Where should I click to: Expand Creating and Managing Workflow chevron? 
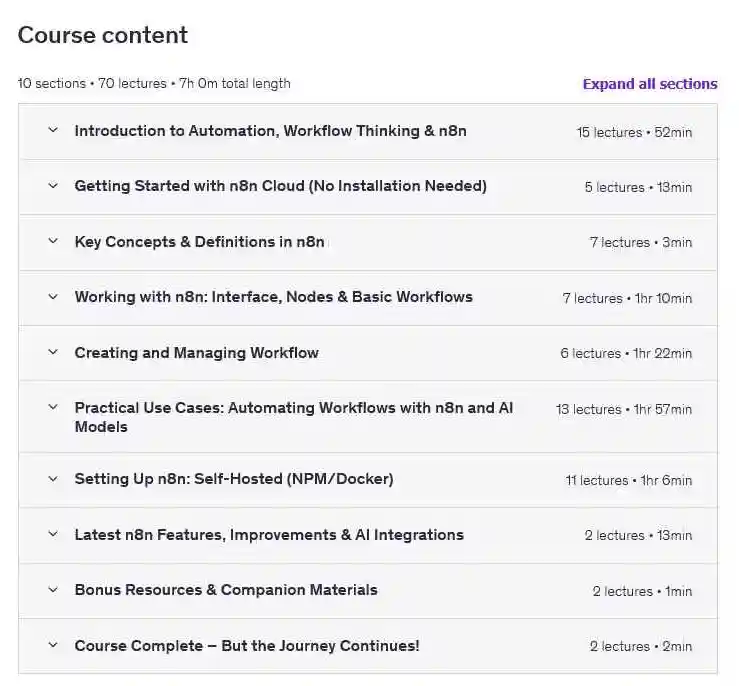53,351
